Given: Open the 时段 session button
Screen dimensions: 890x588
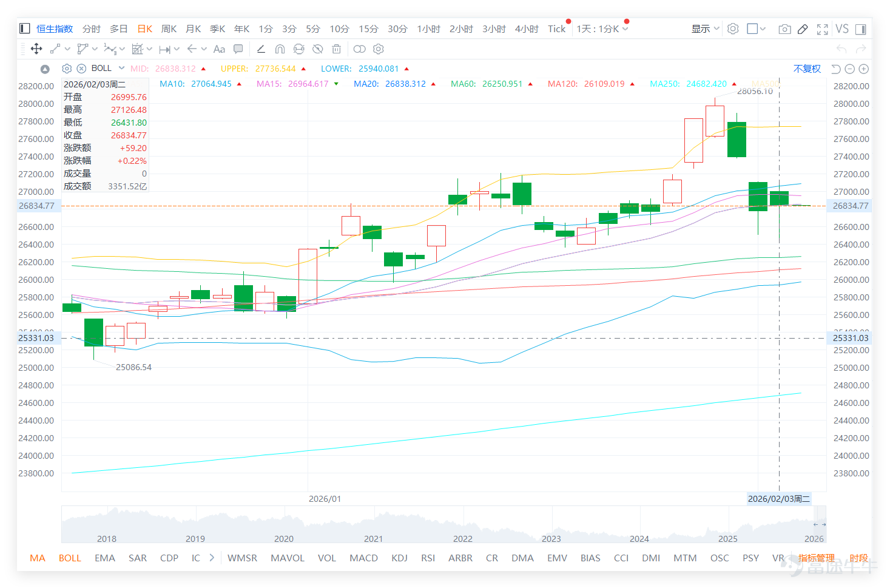Looking at the screenshot, I should coord(858,558).
